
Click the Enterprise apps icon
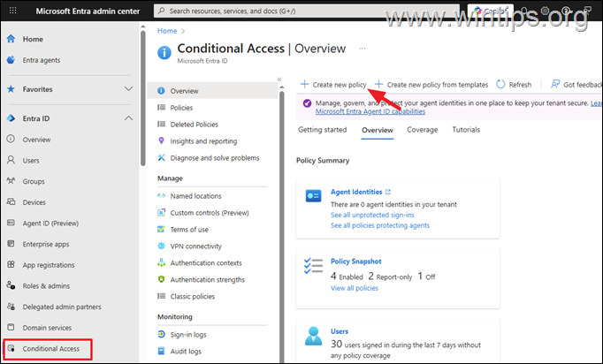pyautogui.click(x=11, y=244)
